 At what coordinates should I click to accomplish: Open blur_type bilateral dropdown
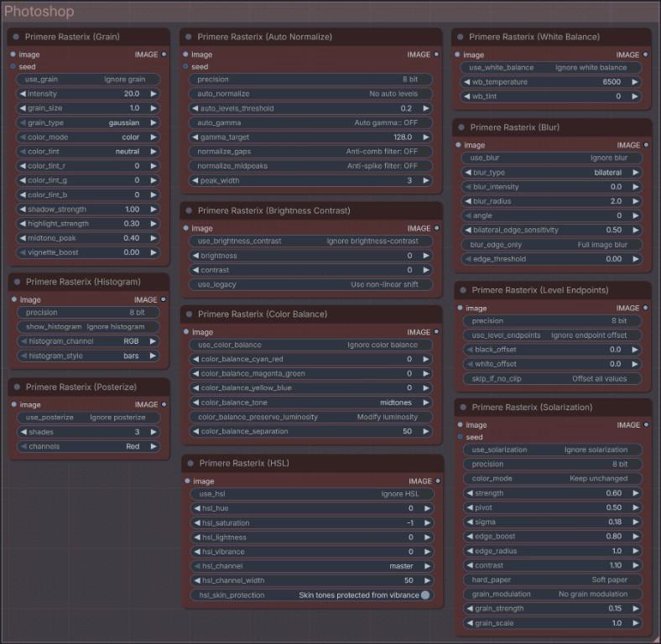(552, 173)
